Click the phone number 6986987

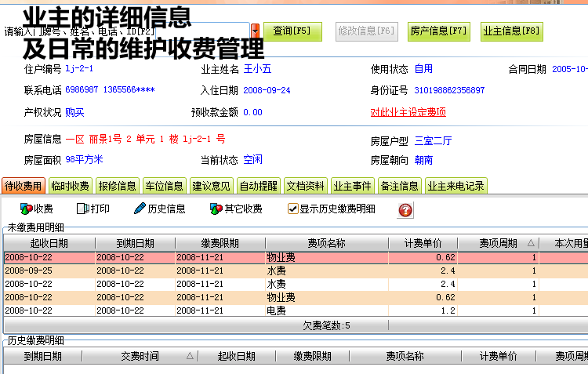pyautogui.click(x=82, y=89)
